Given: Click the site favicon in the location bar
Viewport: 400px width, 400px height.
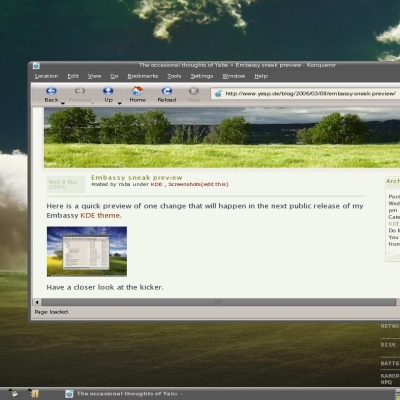Looking at the screenshot, I should pos(218,94).
